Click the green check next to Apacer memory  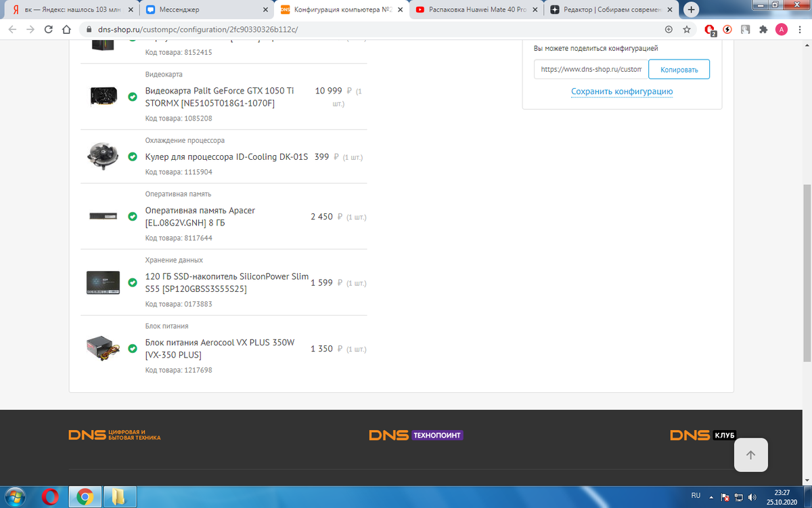pyautogui.click(x=133, y=217)
